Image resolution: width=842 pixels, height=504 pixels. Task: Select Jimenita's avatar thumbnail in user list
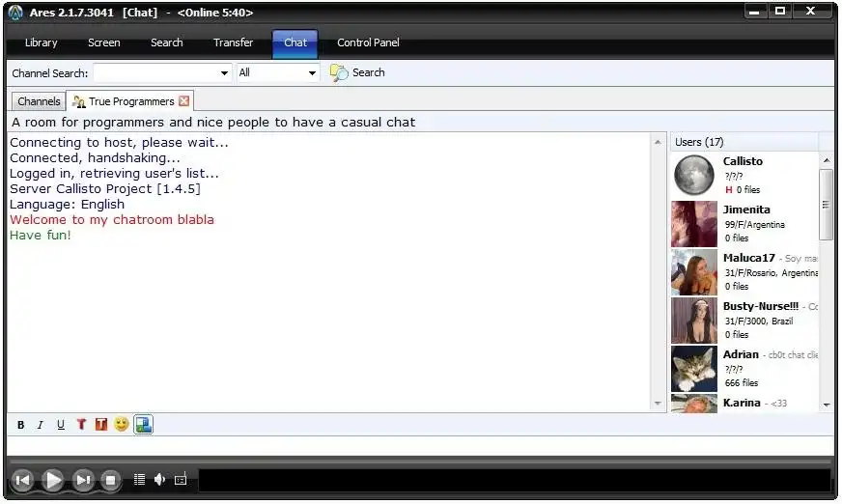694,224
